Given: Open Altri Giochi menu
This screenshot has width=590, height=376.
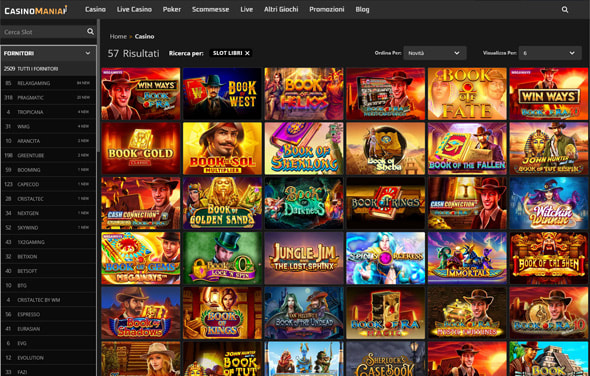Looking at the screenshot, I should pyautogui.click(x=281, y=9).
